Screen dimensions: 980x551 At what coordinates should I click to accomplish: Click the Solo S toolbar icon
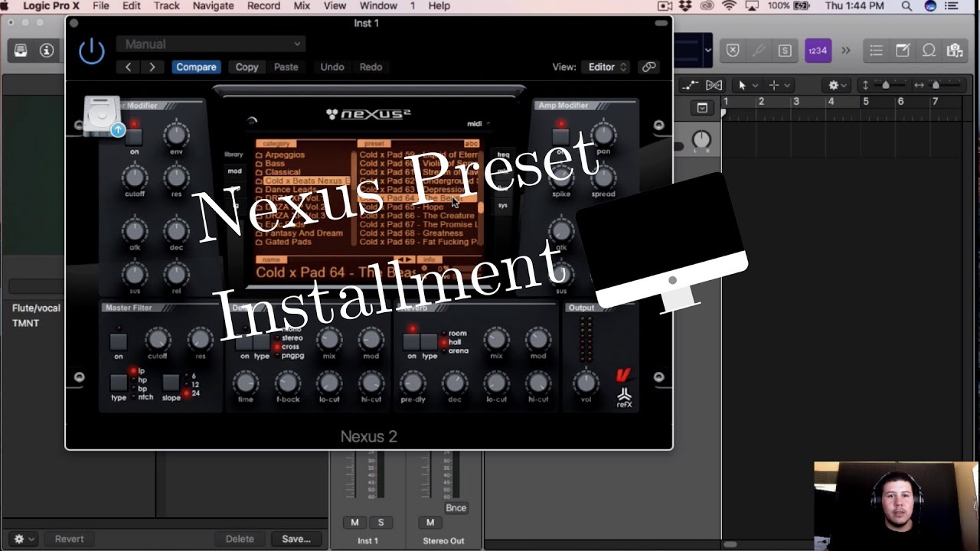coord(785,51)
